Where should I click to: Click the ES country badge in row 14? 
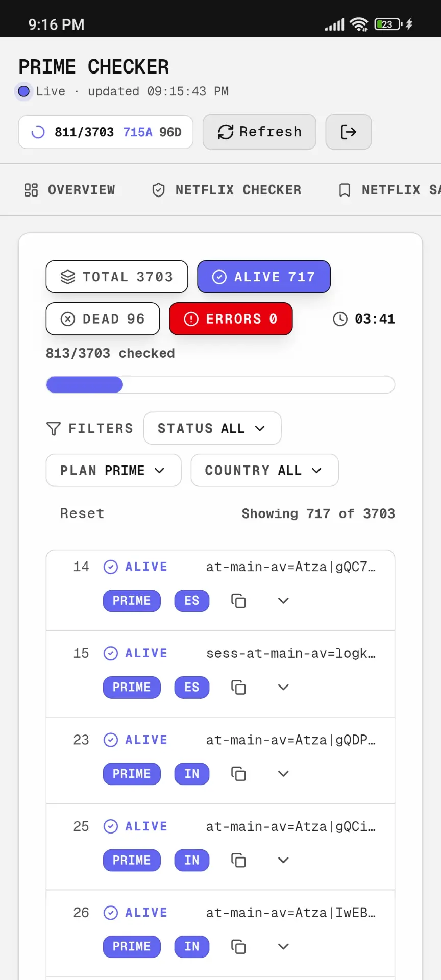[x=192, y=601]
